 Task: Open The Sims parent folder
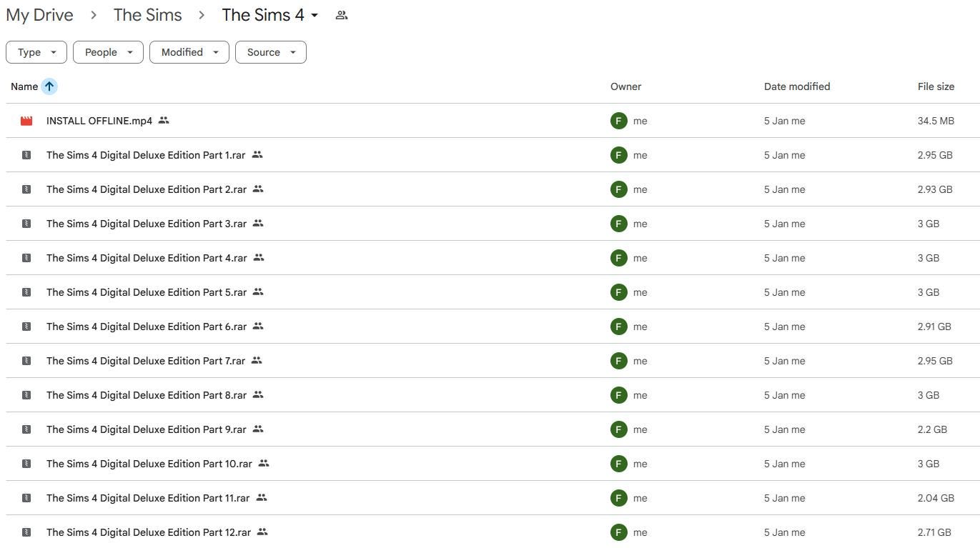(147, 14)
